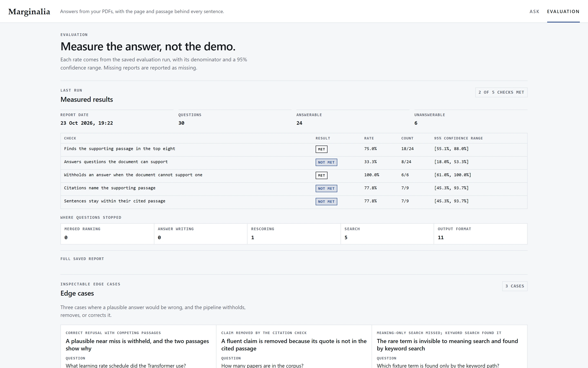Screen dimensions: 588x368
Task: Open edge case 'The rare term is invisible'
Action: (x=447, y=345)
